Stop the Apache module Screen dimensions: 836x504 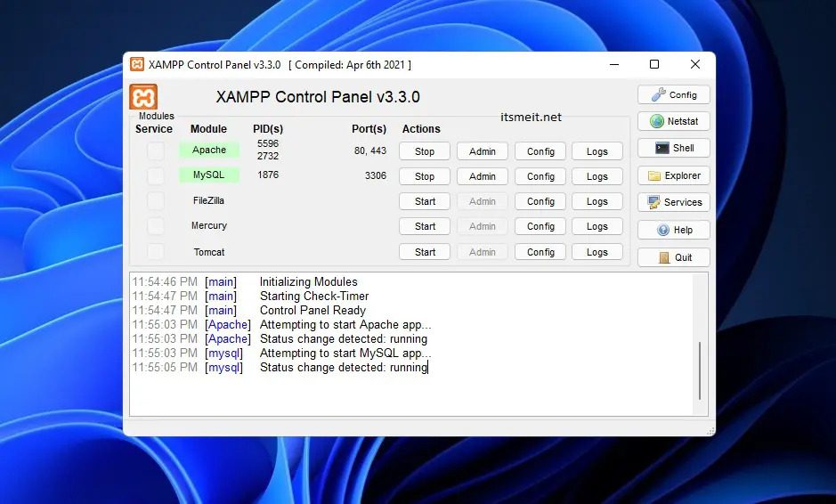425,151
